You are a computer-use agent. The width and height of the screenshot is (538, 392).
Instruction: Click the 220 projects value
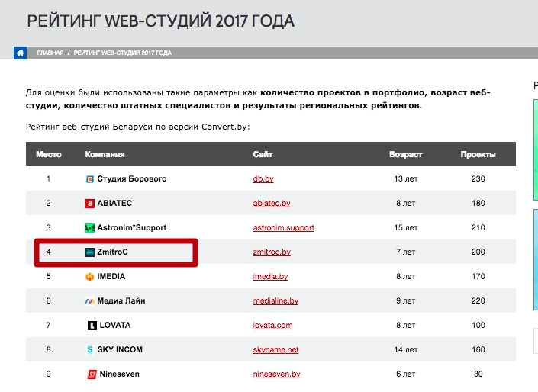(x=478, y=300)
